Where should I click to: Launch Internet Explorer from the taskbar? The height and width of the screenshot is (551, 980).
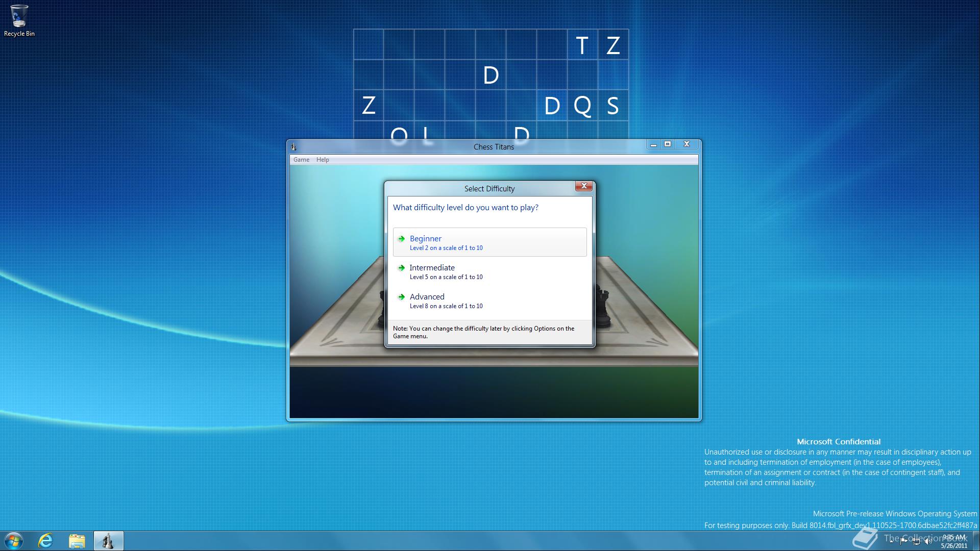(x=46, y=541)
